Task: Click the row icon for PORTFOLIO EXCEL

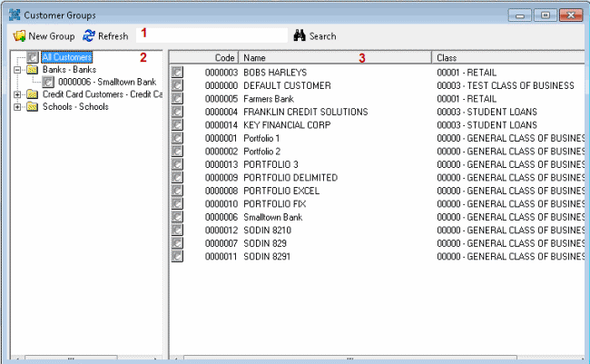Action: point(177,191)
